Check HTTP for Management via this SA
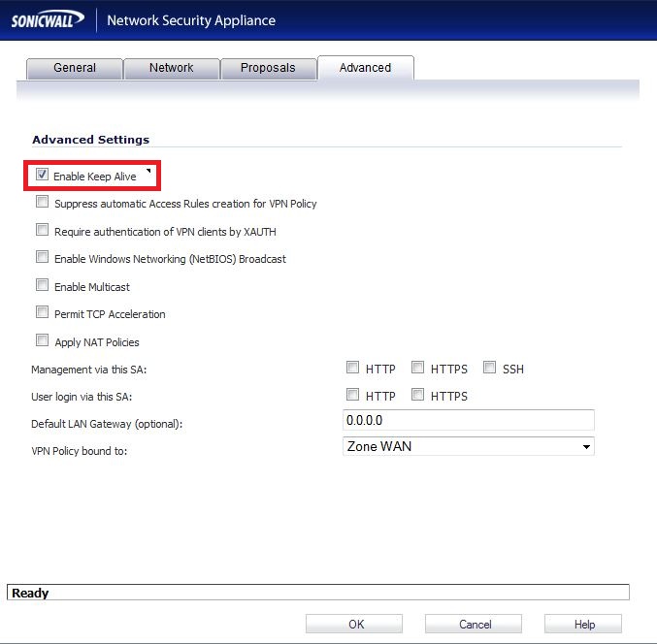Viewport: 657px width, 644px height. coord(352,369)
